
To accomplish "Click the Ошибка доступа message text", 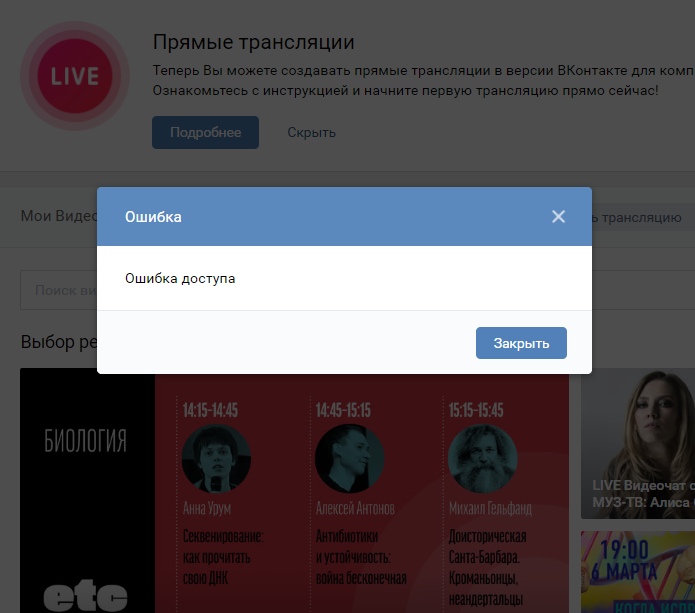I will 180,278.
